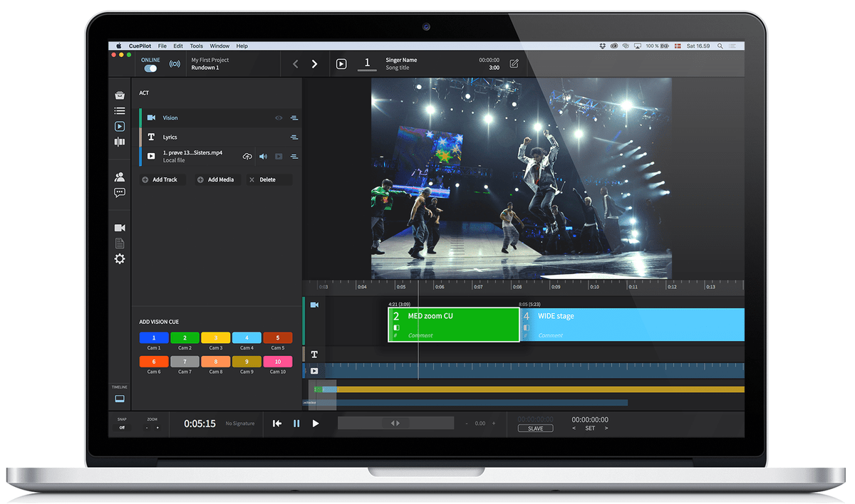Click the Lyrics track T icon in list
This screenshot has width=855, height=504.
coord(151,137)
